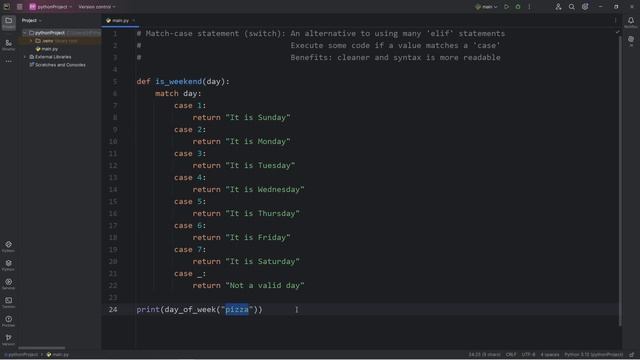Open main run configuration dropdown
Image resolution: width=640 pixels, height=360 pixels.
[x=487, y=7]
